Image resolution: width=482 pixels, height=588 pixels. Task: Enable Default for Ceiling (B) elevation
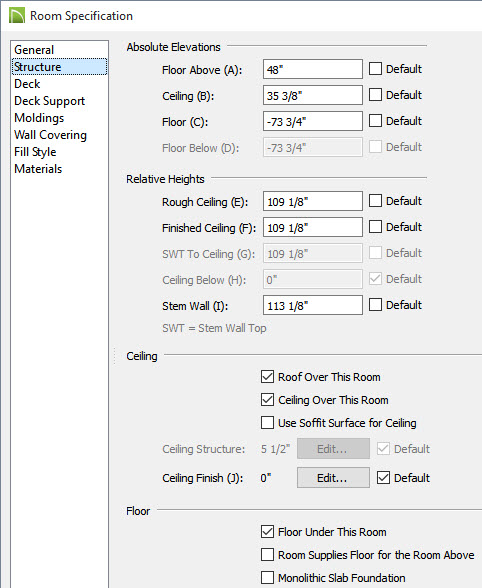(375, 95)
